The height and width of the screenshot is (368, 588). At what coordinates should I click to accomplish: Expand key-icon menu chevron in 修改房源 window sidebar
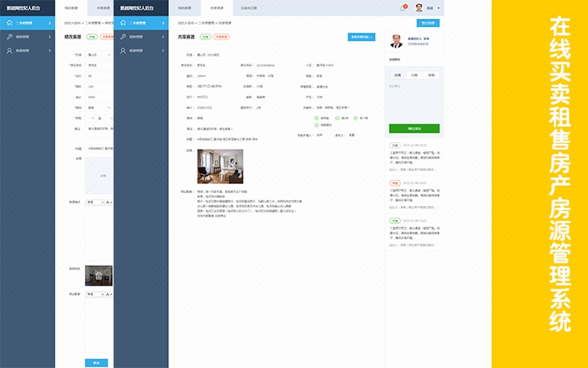click(x=50, y=37)
